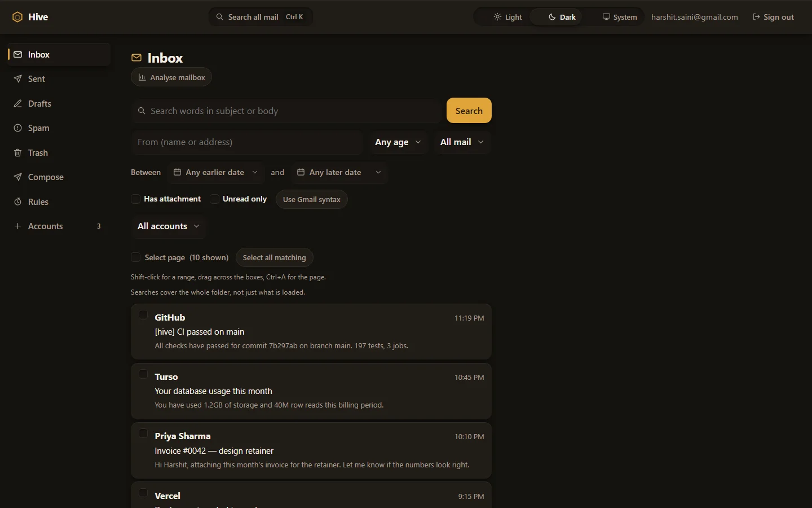Screen dimensions: 812x508
Task: Go to the Spam folder
Action: [x=59, y=128]
